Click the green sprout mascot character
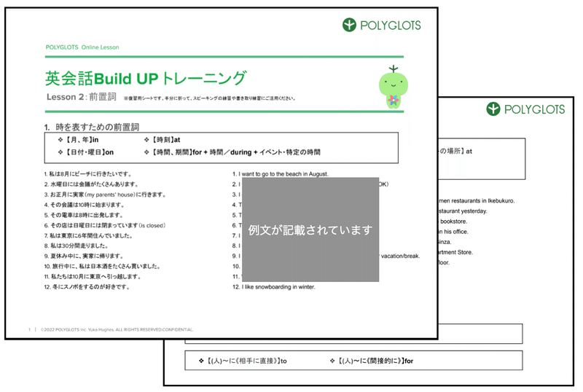Viewport: 583px width, 392px height. coord(393,87)
